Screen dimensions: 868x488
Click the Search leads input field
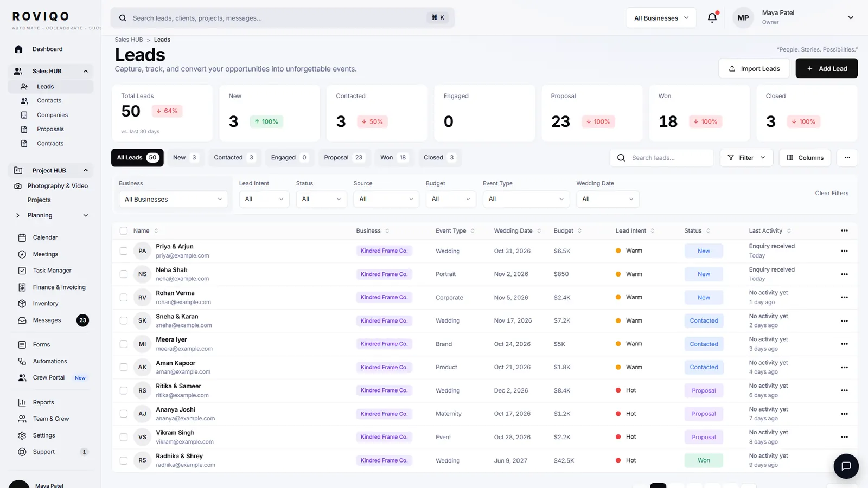[x=662, y=158]
